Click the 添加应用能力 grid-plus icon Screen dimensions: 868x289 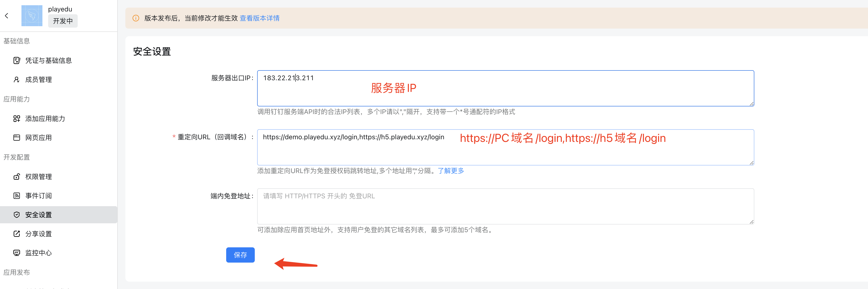pos(16,119)
